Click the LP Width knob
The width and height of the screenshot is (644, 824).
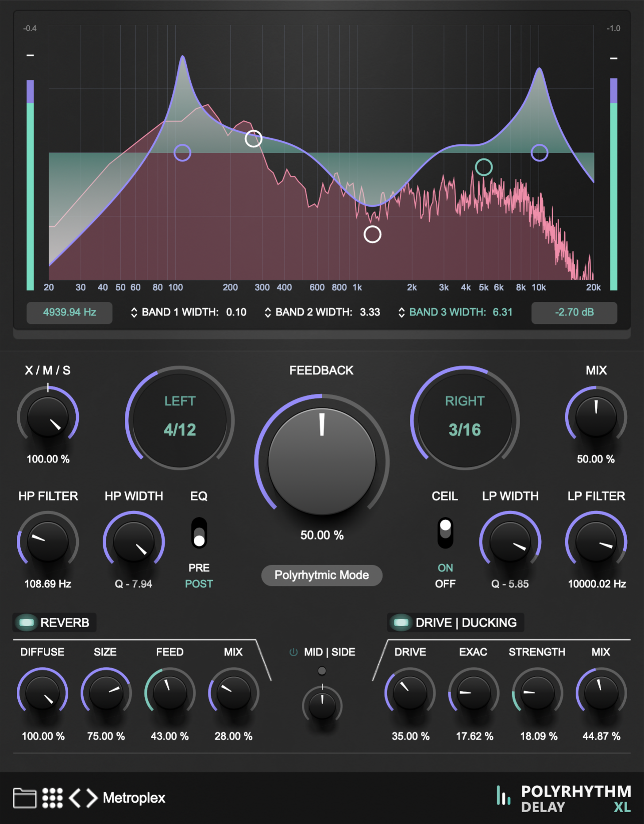tap(510, 542)
